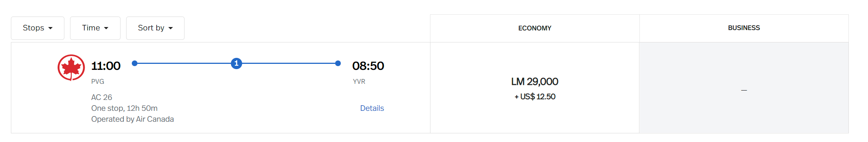Screen dimensions: 868x142
Task: Open the Sort by dropdown
Action: (x=155, y=28)
